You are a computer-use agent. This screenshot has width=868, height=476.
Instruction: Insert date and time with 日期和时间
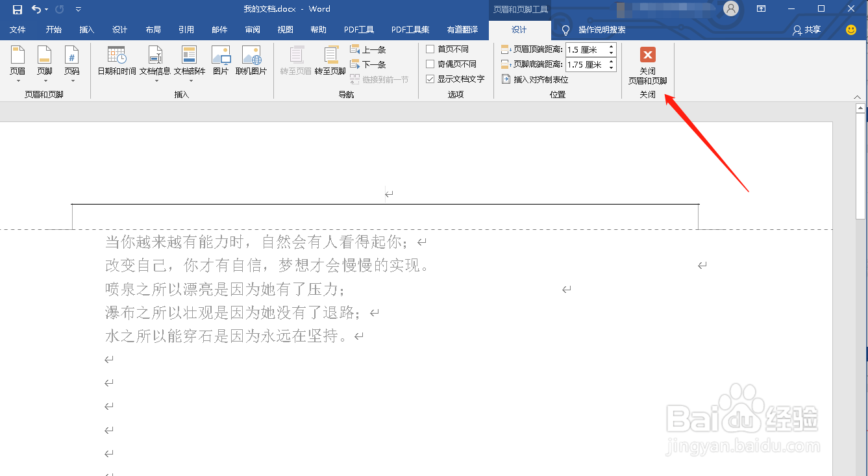tap(116, 63)
